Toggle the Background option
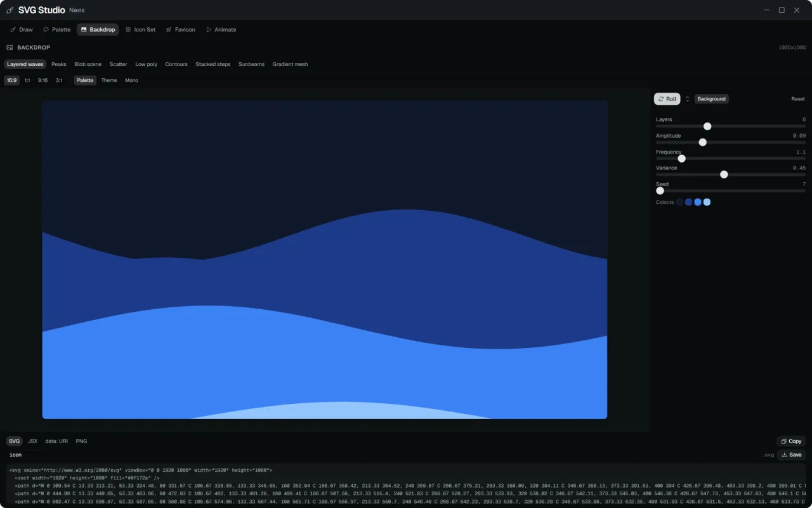 pyautogui.click(x=712, y=99)
